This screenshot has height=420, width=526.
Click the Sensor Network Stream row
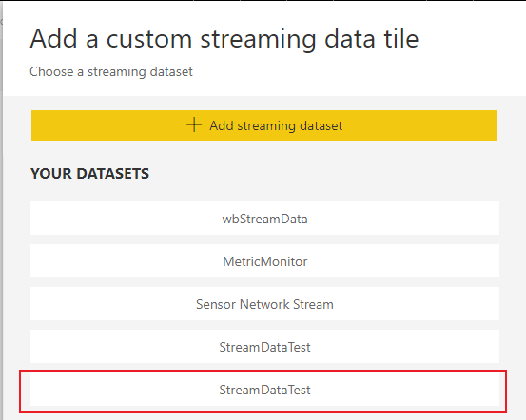tap(264, 304)
